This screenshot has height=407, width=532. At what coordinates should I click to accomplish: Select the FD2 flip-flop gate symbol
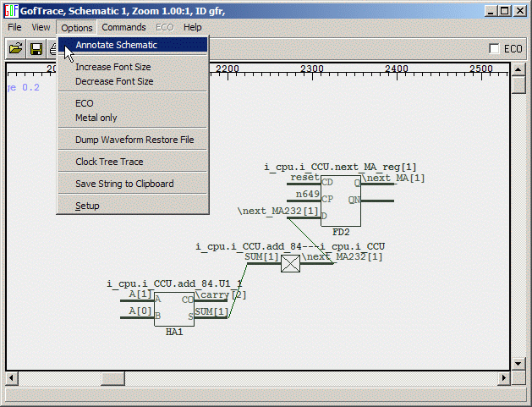[340, 201]
